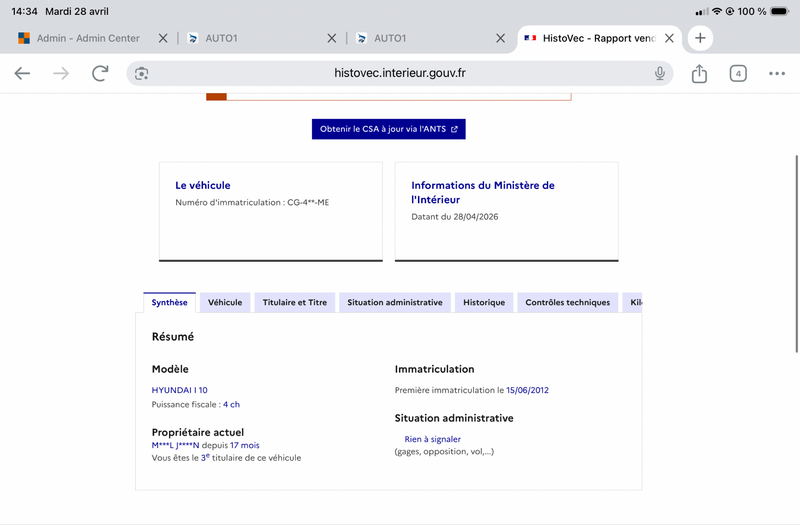Tap the camera search icon in address bar
Viewport: 800px width, 525px height.
click(141, 73)
